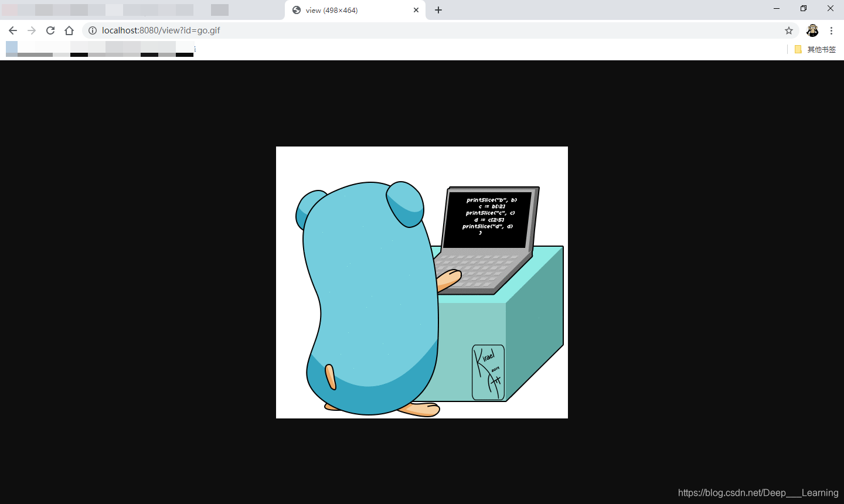Go back to the previous page

(x=13, y=30)
